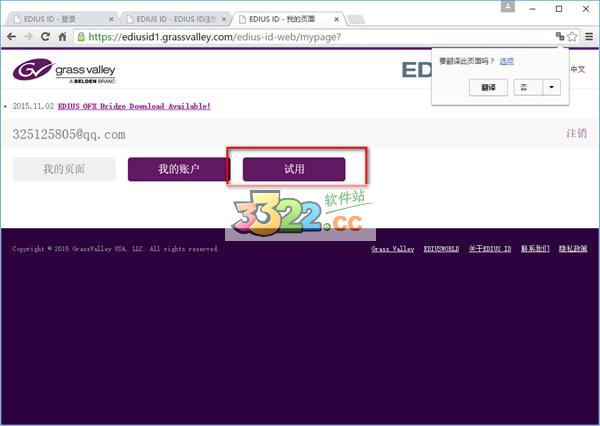This screenshot has height=426, width=600.
Task: Go back with the browser back arrow
Action: (11, 37)
